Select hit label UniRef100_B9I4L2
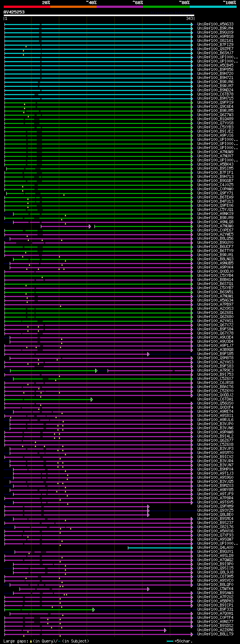This screenshot has width=240, height=644. point(215,436)
